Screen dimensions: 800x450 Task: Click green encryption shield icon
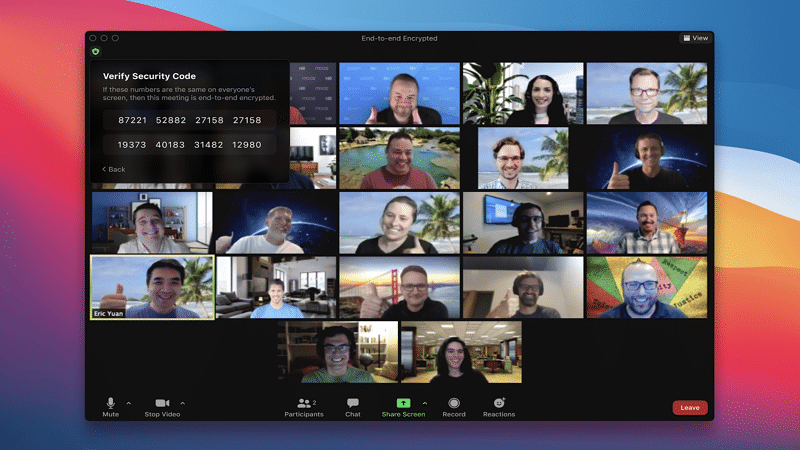(x=95, y=52)
